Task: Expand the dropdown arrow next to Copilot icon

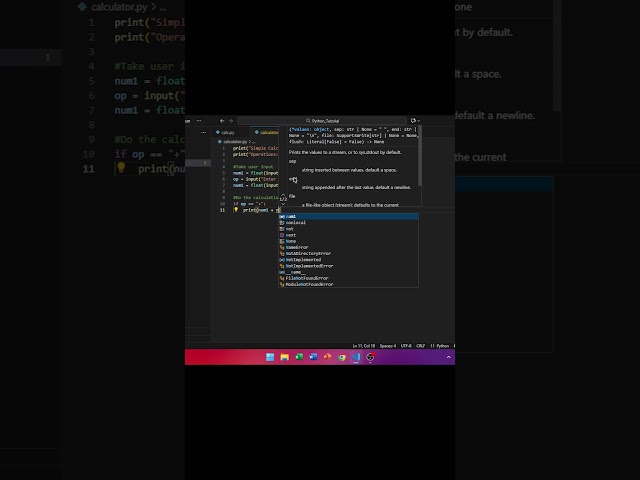Action: [x=418, y=121]
